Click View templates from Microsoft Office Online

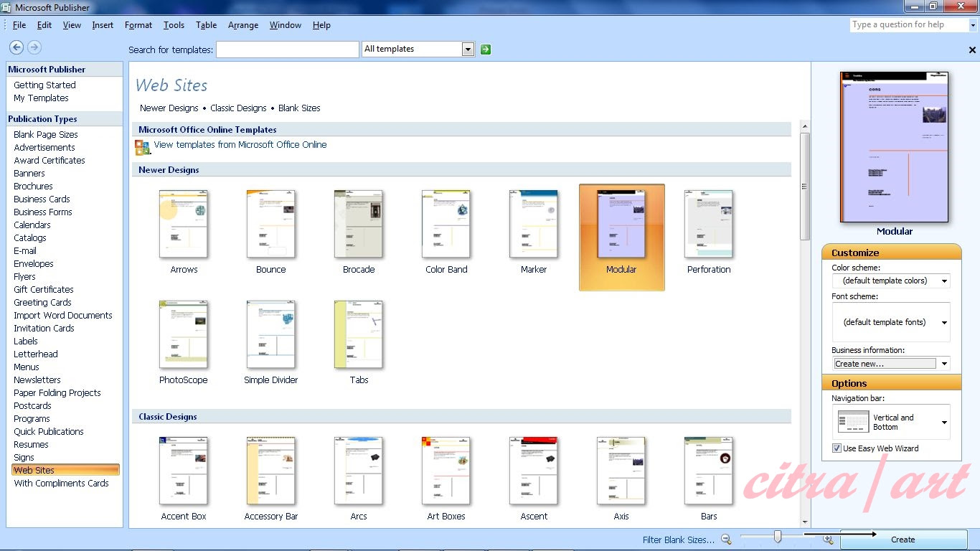pos(240,145)
